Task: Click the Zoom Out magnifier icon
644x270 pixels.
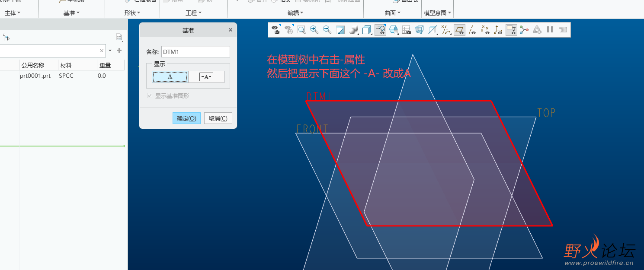Action: tap(327, 30)
